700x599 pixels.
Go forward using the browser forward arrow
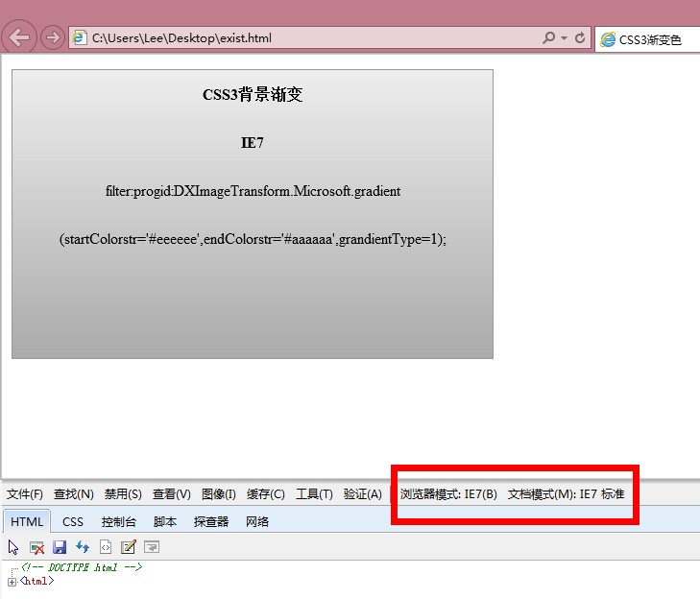coord(53,37)
